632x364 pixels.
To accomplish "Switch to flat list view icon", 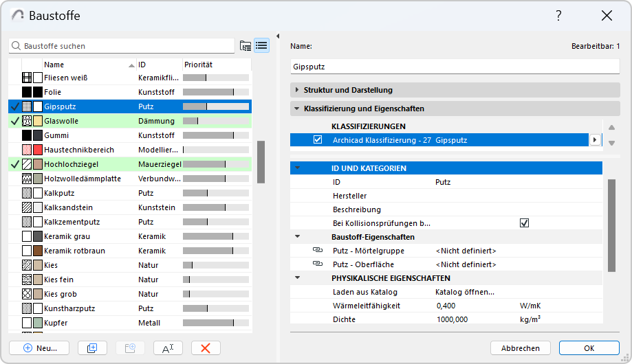I will 261,46.
